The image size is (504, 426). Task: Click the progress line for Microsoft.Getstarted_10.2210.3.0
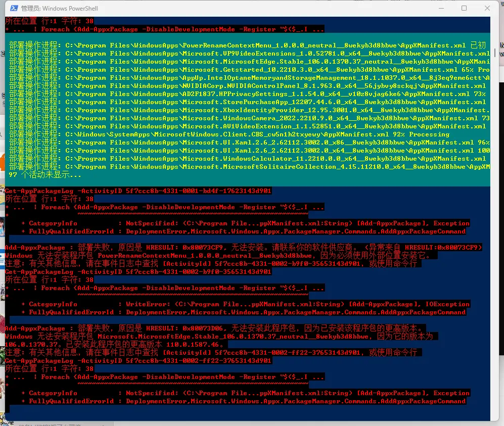(249, 69)
